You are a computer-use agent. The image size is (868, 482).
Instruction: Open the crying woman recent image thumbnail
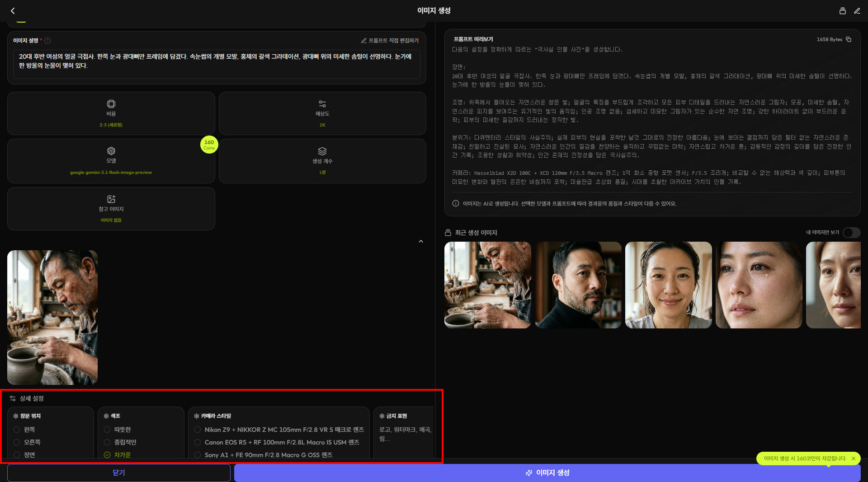[x=758, y=285]
